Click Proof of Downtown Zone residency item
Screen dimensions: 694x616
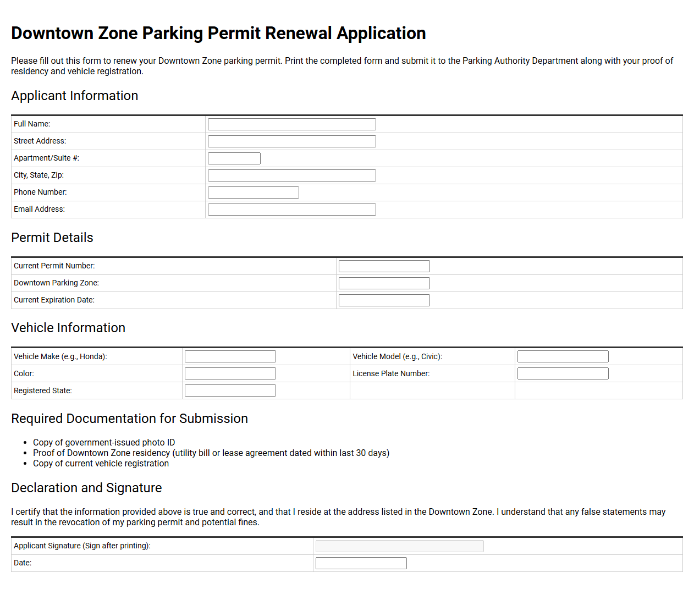pos(211,453)
